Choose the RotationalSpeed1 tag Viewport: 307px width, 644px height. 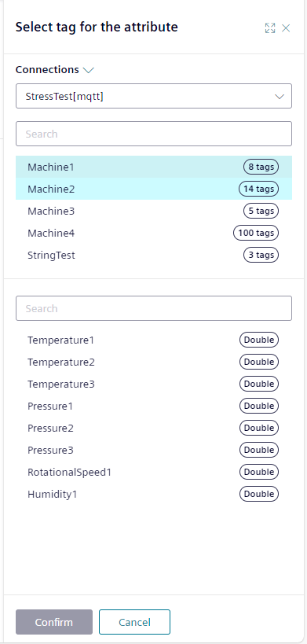[x=154, y=472]
